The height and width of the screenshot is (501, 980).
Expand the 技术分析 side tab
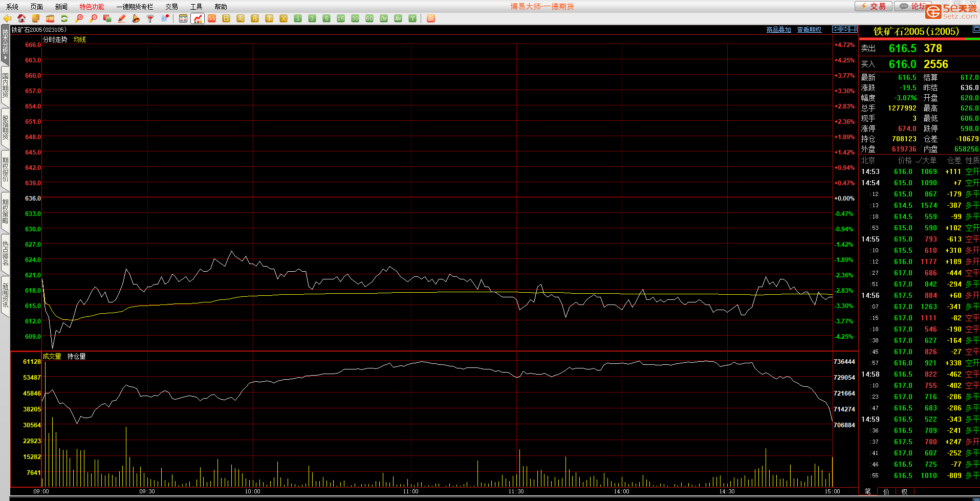pyautogui.click(x=5, y=45)
